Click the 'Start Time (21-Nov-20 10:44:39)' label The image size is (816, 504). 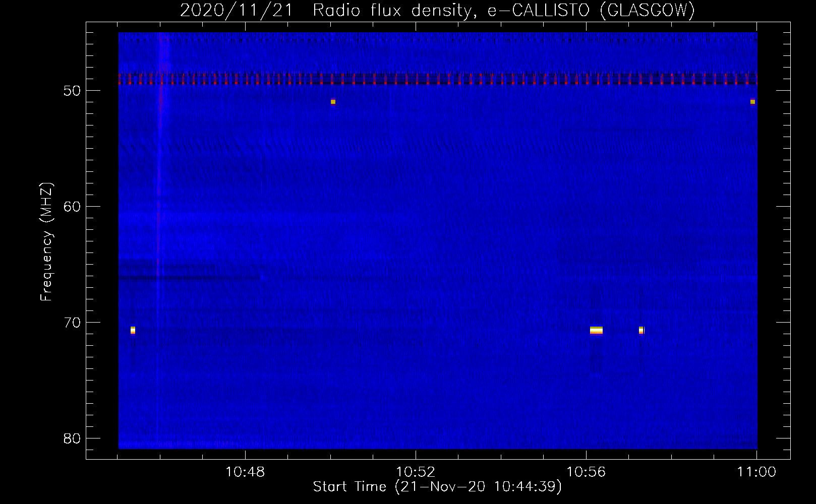(437, 486)
